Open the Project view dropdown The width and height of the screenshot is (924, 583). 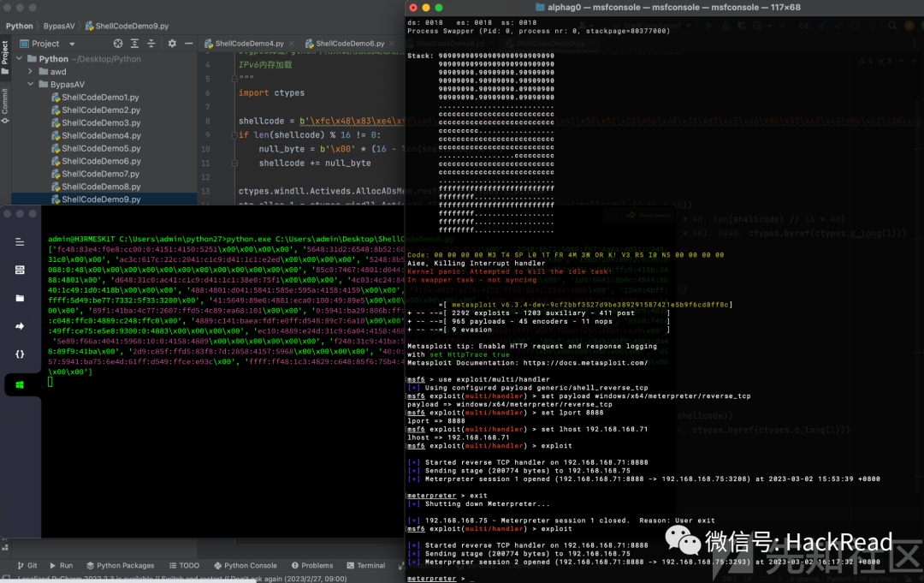pos(72,44)
